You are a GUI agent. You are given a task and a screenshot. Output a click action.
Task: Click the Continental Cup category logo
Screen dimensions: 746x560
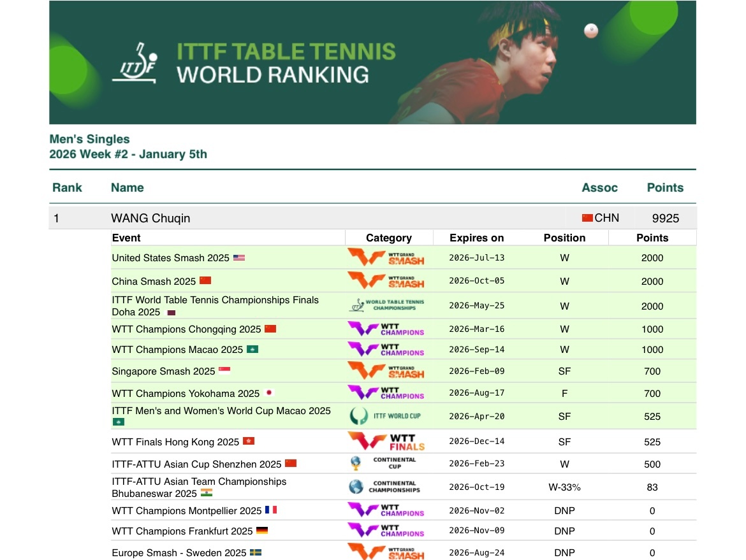click(x=383, y=463)
